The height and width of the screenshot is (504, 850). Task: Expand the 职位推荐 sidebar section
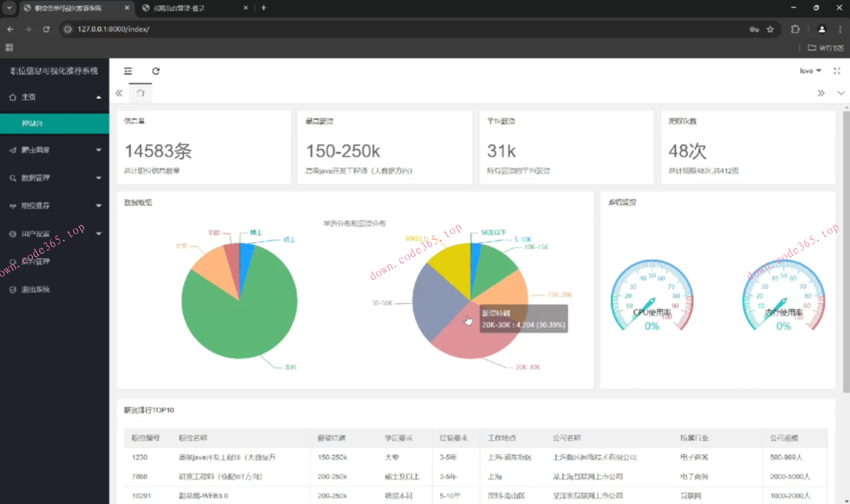(54, 206)
